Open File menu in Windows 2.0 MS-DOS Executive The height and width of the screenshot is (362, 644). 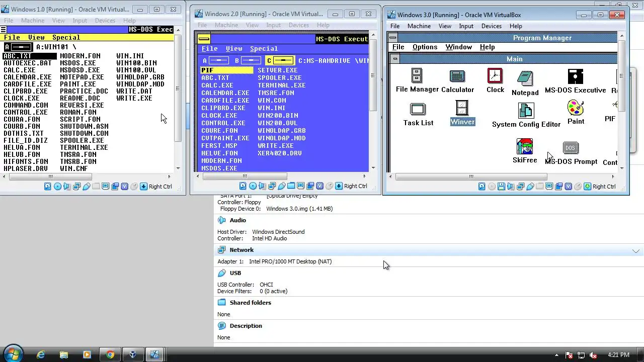point(210,49)
